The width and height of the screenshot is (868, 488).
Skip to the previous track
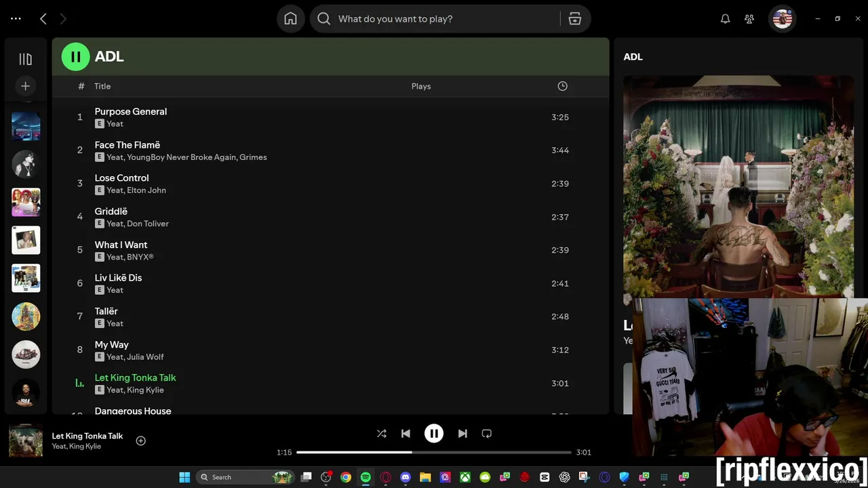coord(406,434)
